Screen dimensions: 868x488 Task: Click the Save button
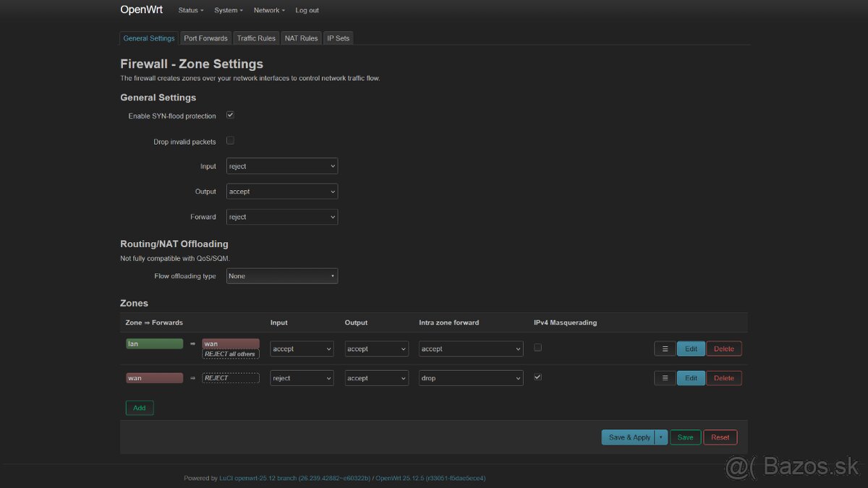click(x=685, y=437)
